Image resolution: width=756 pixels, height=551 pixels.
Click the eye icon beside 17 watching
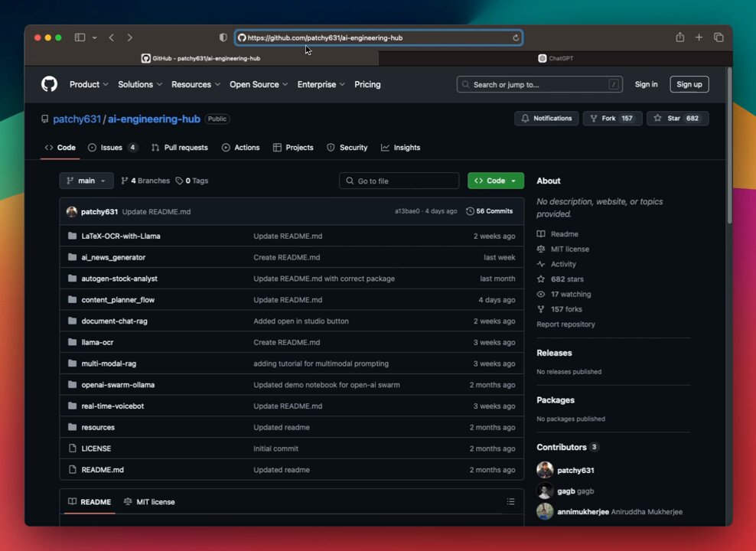(541, 294)
